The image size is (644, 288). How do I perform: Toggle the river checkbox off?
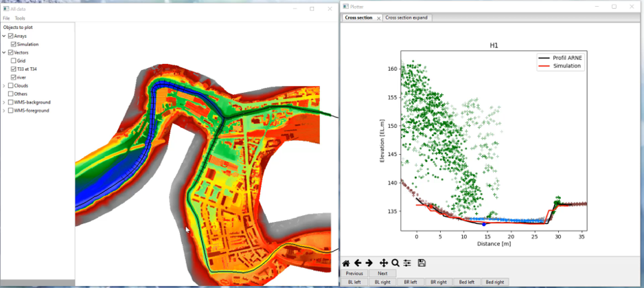pyautogui.click(x=14, y=78)
